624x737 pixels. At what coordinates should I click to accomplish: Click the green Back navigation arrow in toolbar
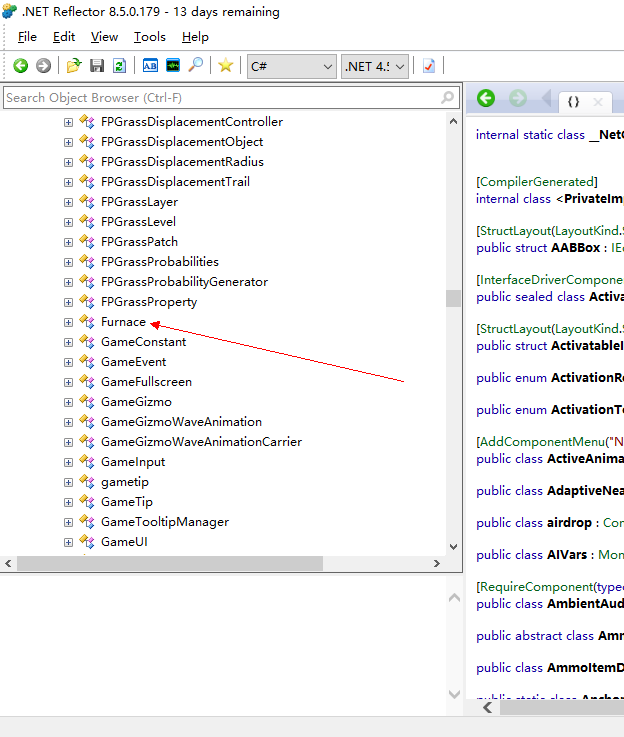(x=20, y=66)
